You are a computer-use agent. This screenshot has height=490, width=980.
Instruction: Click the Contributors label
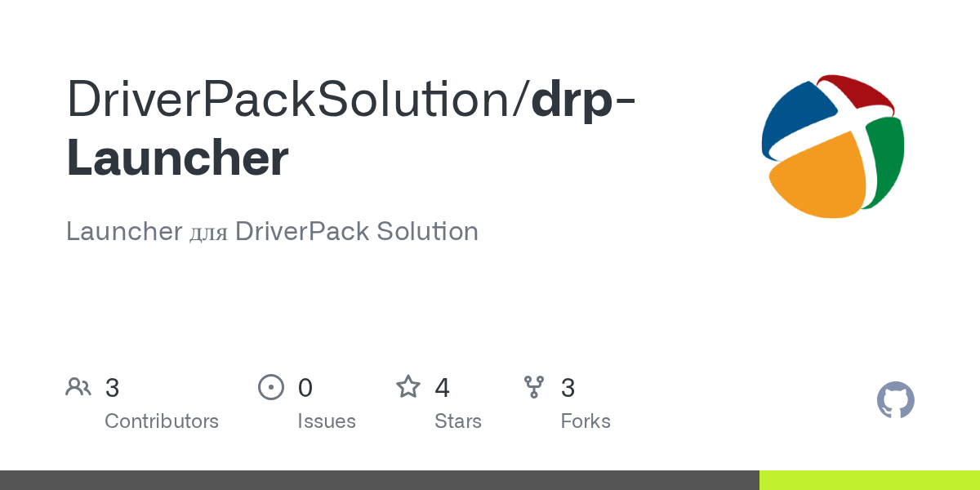click(162, 421)
